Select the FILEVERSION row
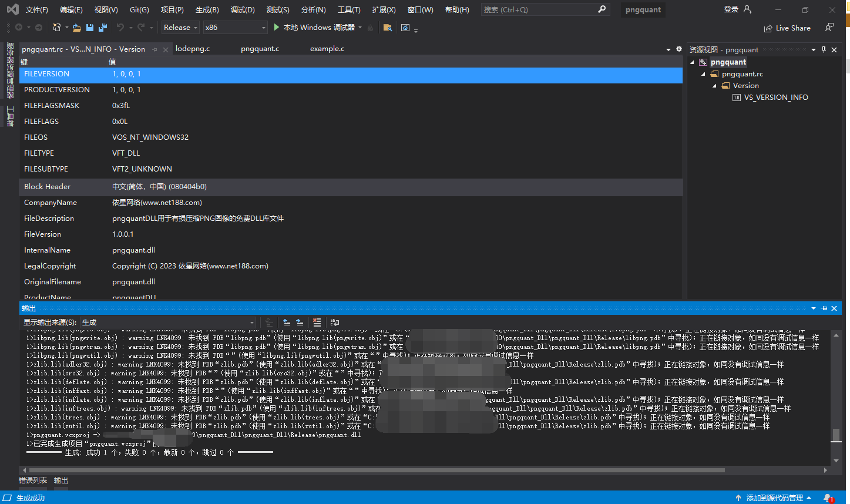The image size is (850, 504). pyautogui.click(x=351, y=75)
